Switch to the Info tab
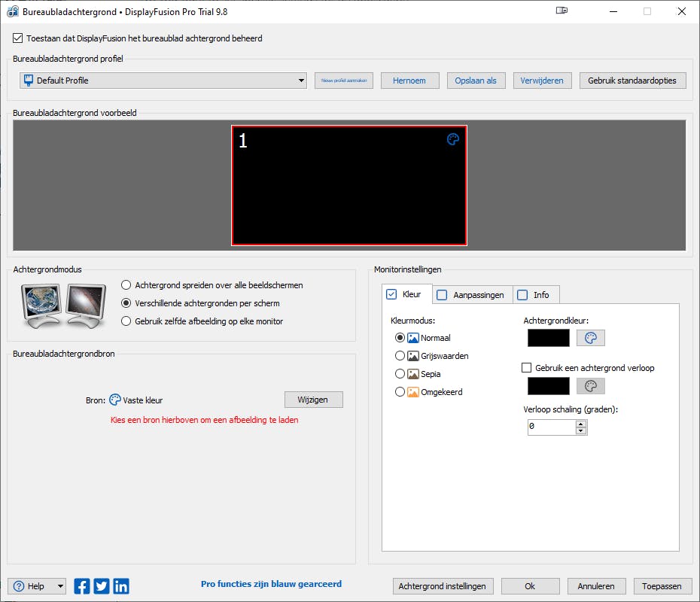Screen dimensions: 700x602 [x=536, y=295]
